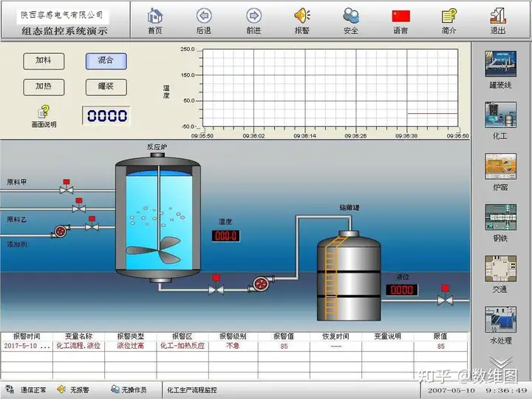532x399 pixels.
Task: Toggle the 原料乙 pipeline valve
Action: [x=92, y=224]
